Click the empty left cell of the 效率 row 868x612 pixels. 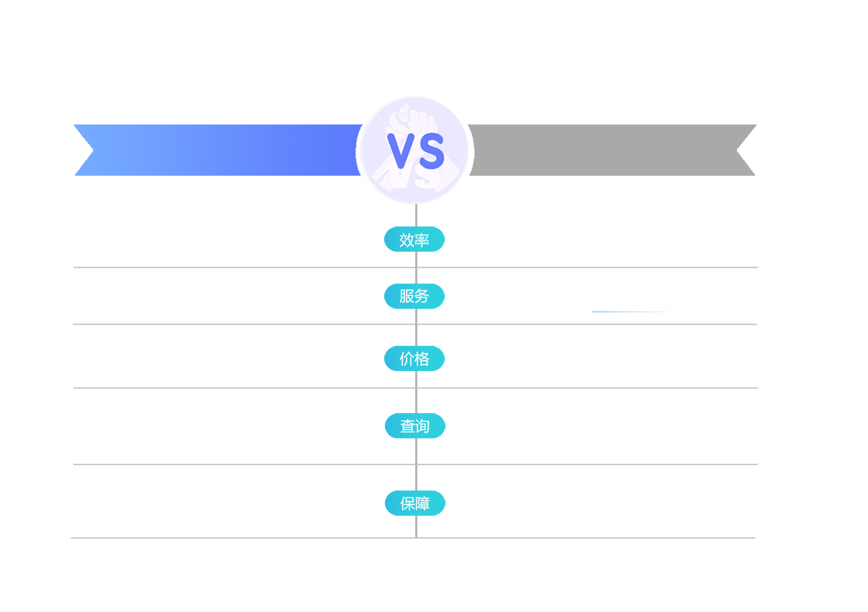[x=244, y=237]
